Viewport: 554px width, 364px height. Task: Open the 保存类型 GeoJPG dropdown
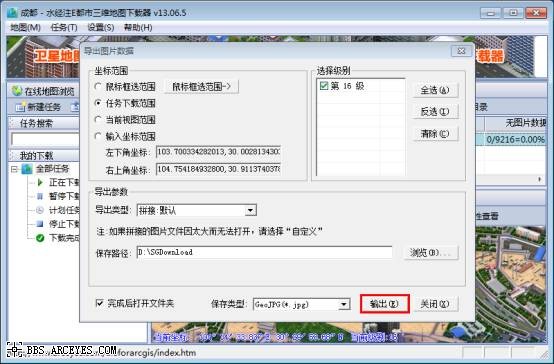[344, 304]
